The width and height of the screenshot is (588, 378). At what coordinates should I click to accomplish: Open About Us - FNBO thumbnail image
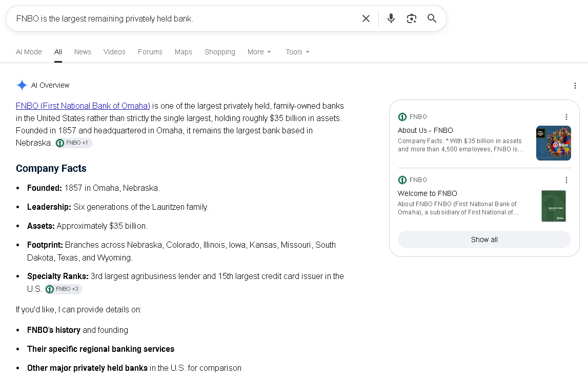pos(554,143)
